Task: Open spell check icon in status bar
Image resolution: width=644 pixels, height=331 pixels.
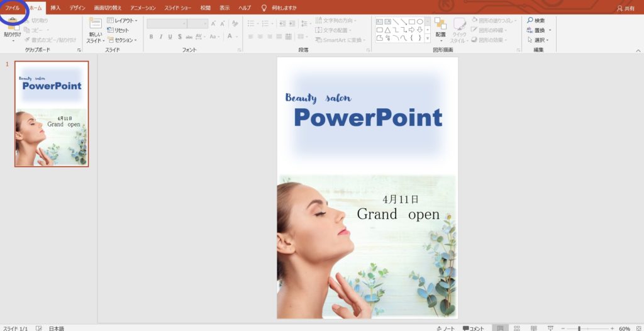Action: (39, 328)
